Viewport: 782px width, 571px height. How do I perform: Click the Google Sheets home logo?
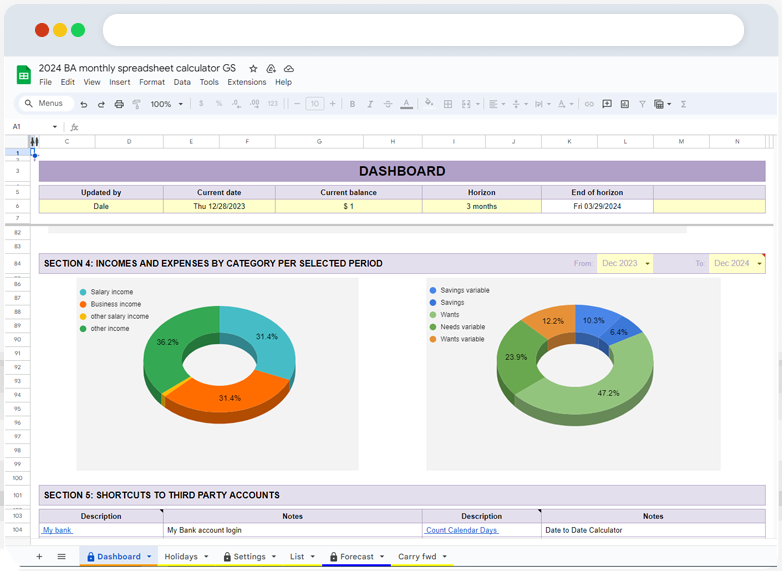23,75
